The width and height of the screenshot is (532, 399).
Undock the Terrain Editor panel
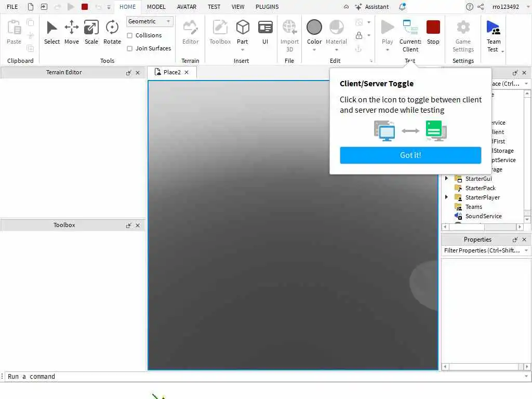click(x=129, y=73)
